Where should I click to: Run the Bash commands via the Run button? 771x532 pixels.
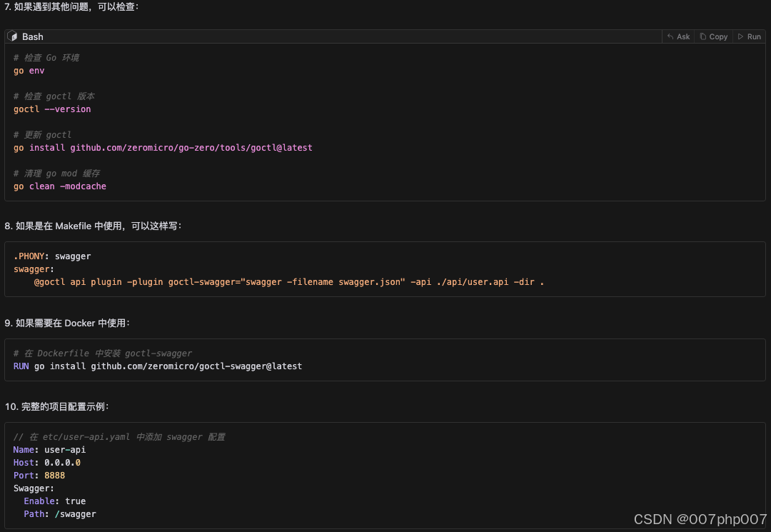tap(748, 36)
